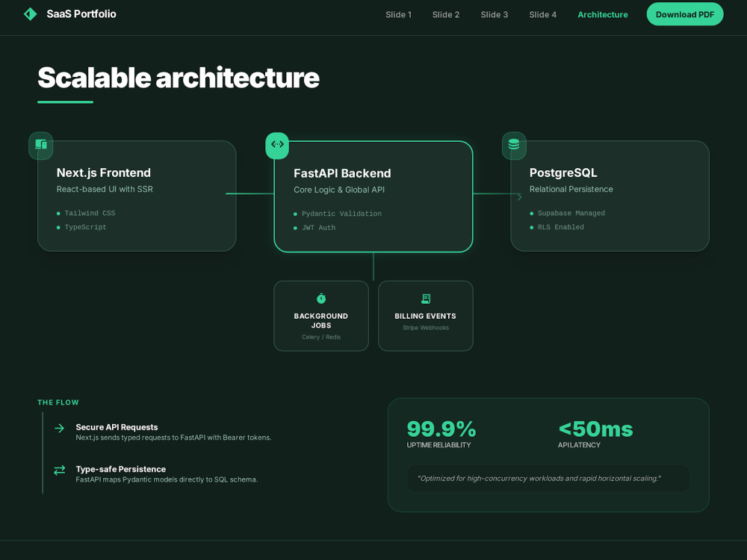Image resolution: width=747 pixels, height=560 pixels.
Task: Click the Background Jobs stopwatch icon
Action: pos(321,299)
